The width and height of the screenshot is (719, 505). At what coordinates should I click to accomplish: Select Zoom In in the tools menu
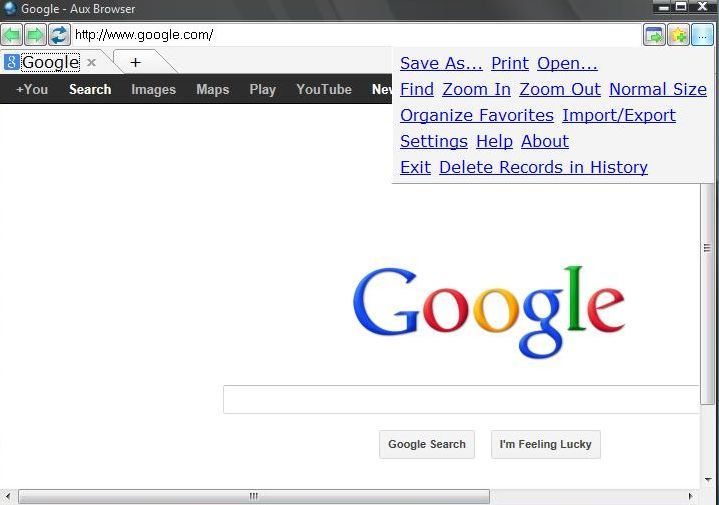pyautogui.click(x=476, y=89)
